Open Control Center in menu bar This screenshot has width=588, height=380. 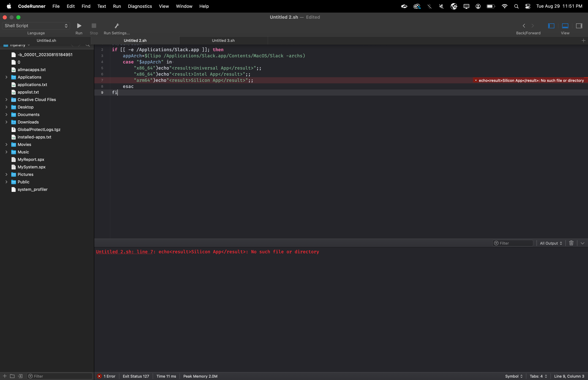click(x=528, y=6)
